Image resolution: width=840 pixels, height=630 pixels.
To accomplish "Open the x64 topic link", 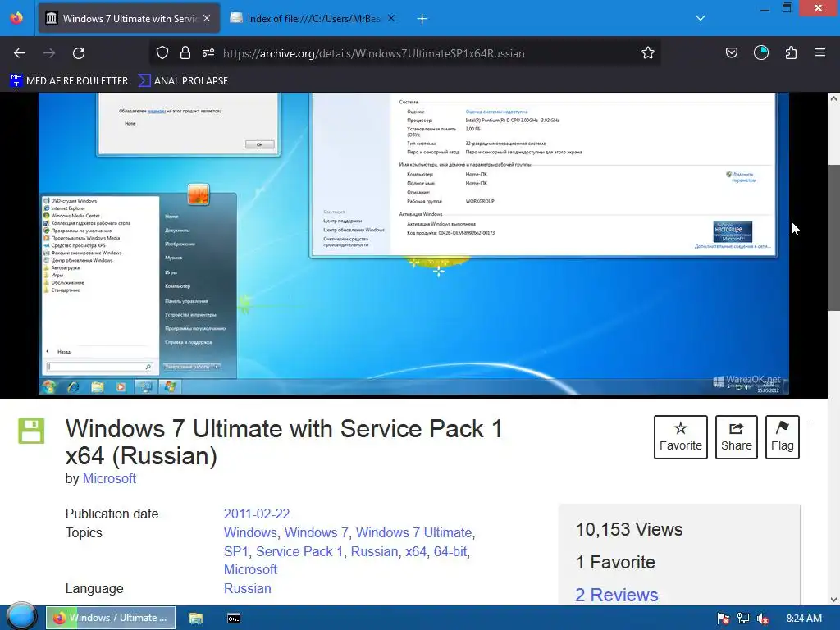I will [416, 551].
